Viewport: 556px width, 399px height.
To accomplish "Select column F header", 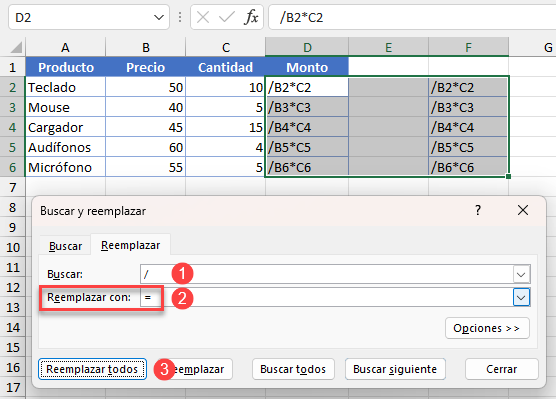I will 468,47.
